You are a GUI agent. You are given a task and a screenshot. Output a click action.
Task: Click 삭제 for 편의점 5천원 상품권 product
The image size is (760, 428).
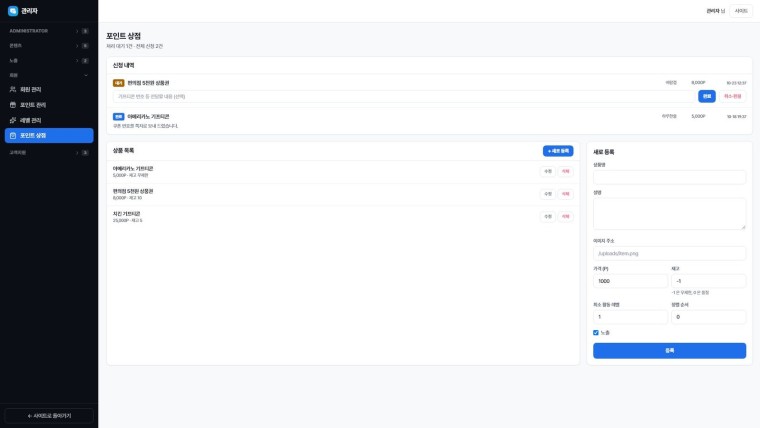(566, 194)
